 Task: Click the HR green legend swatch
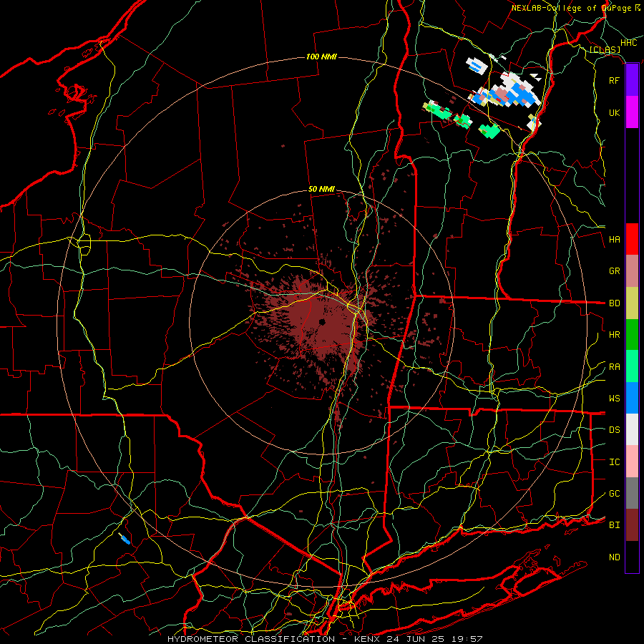(632, 335)
